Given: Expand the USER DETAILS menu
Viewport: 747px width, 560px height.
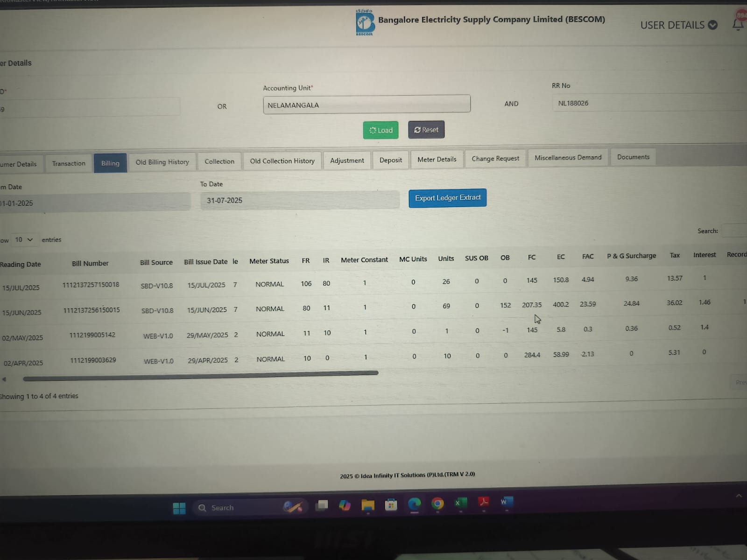Looking at the screenshot, I should tap(678, 25).
